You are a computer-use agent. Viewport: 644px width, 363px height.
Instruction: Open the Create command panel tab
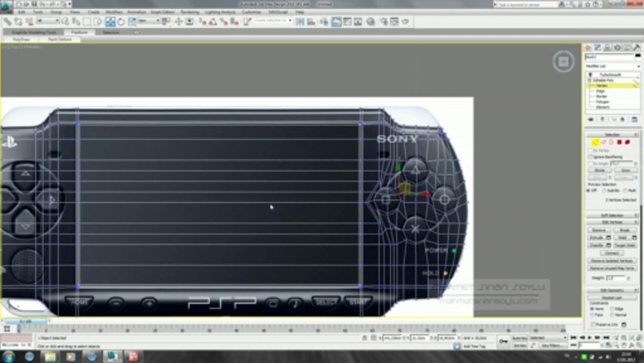588,47
